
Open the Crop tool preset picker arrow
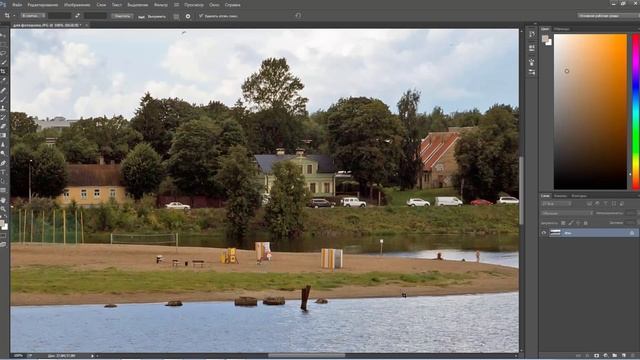coord(13,16)
